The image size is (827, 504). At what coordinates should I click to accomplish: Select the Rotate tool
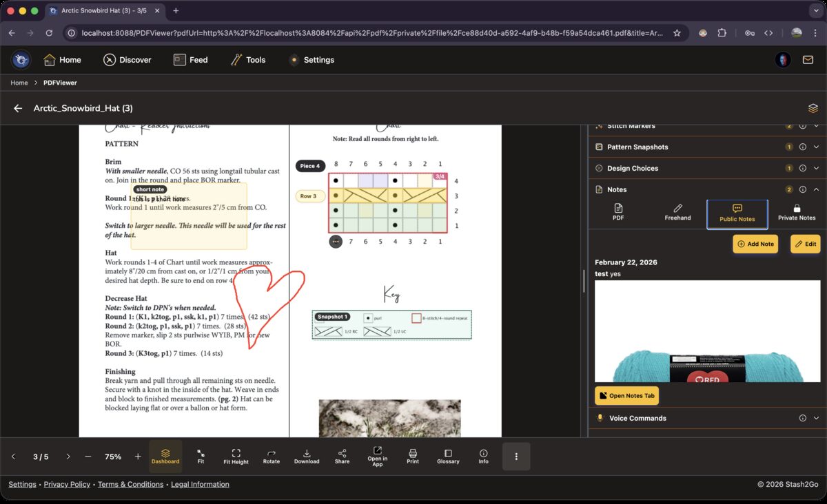coord(271,456)
